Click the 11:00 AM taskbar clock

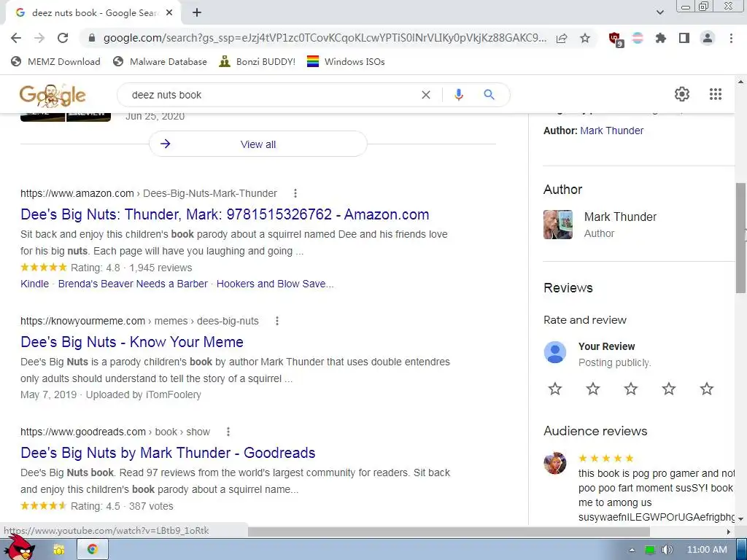pos(707,550)
